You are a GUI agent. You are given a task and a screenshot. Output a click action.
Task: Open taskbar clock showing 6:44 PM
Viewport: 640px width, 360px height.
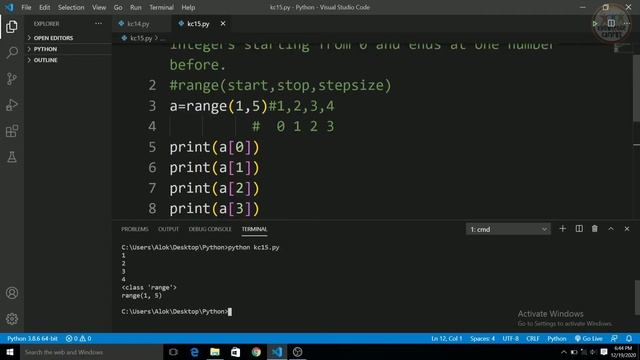click(x=623, y=352)
